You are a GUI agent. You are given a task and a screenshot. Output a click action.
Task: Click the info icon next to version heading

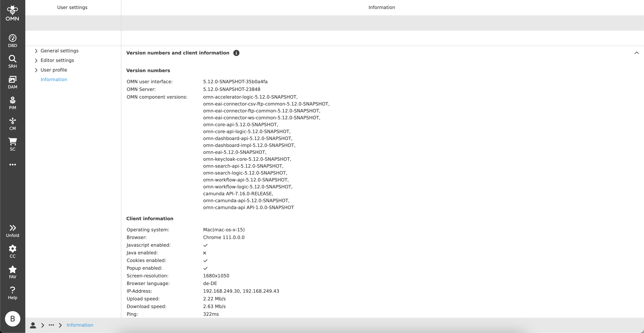coord(237,53)
